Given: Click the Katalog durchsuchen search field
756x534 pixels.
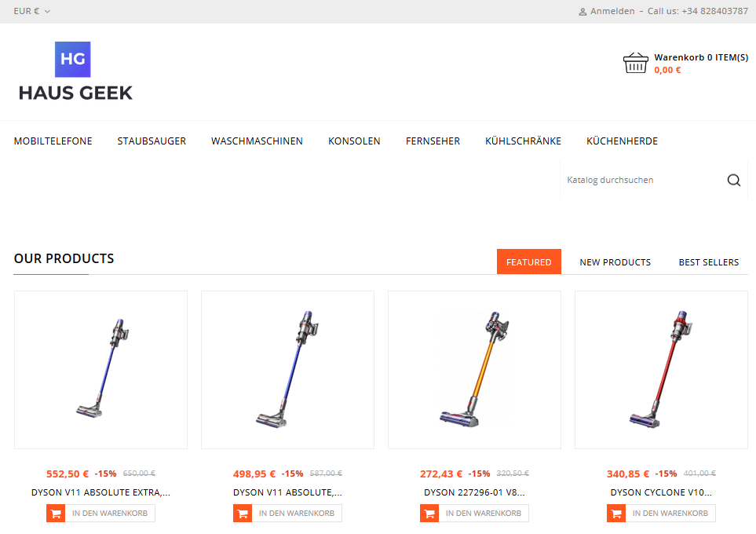Looking at the screenshot, I should point(643,180).
